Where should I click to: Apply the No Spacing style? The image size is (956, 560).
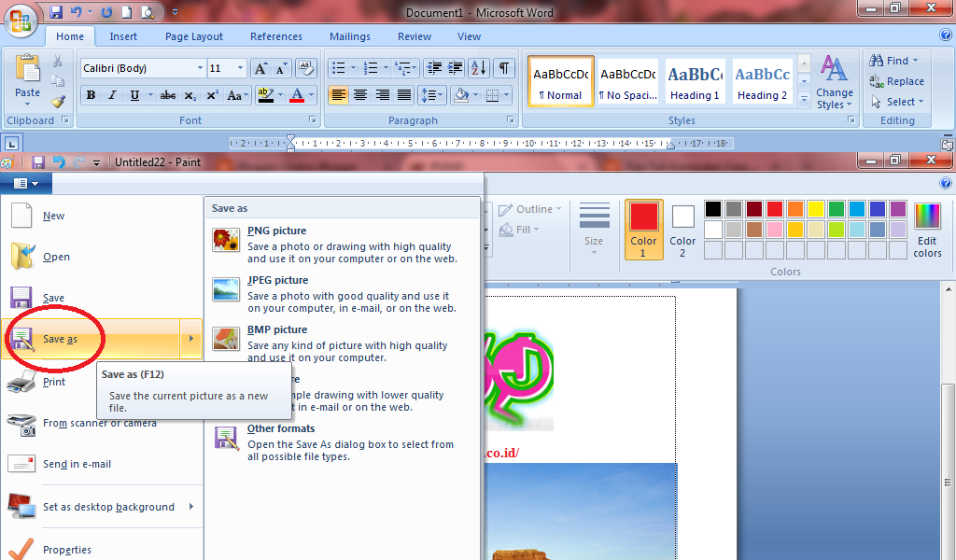(x=628, y=81)
